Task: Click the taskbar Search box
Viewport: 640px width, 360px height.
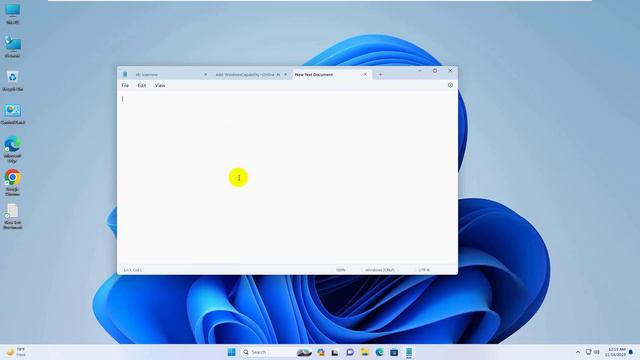Action: coord(277,352)
